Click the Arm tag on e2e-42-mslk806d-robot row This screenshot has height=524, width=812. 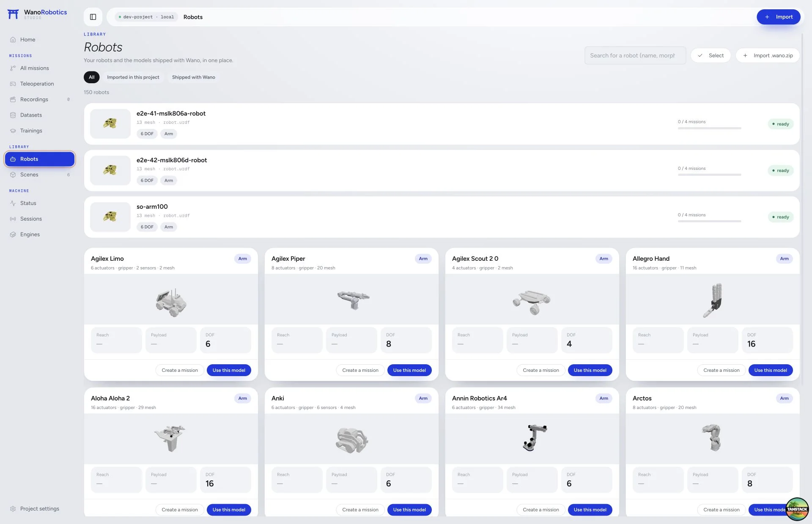(x=169, y=180)
